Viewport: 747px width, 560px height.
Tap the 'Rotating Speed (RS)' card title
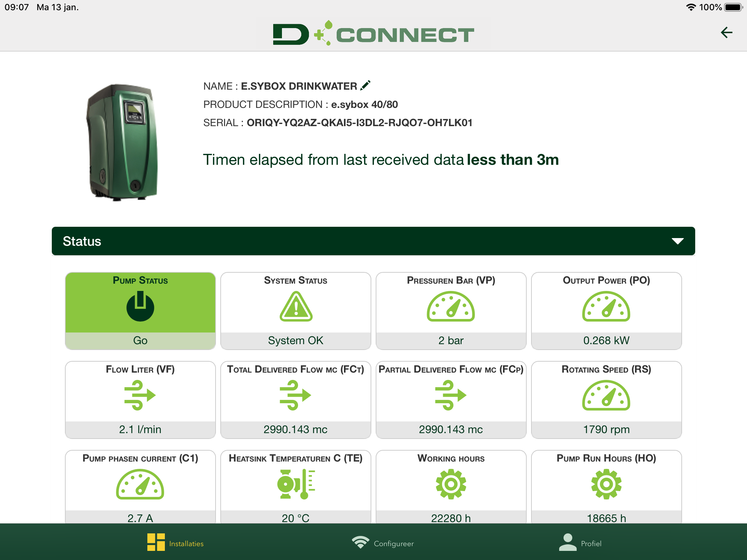pyautogui.click(x=606, y=369)
